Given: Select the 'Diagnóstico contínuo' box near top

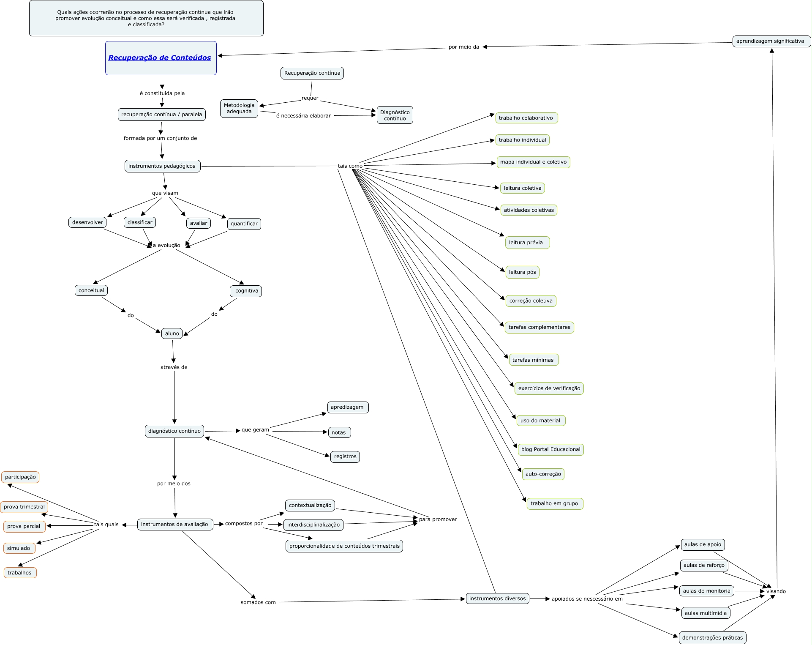Looking at the screenshot, I should pos(395,115).
